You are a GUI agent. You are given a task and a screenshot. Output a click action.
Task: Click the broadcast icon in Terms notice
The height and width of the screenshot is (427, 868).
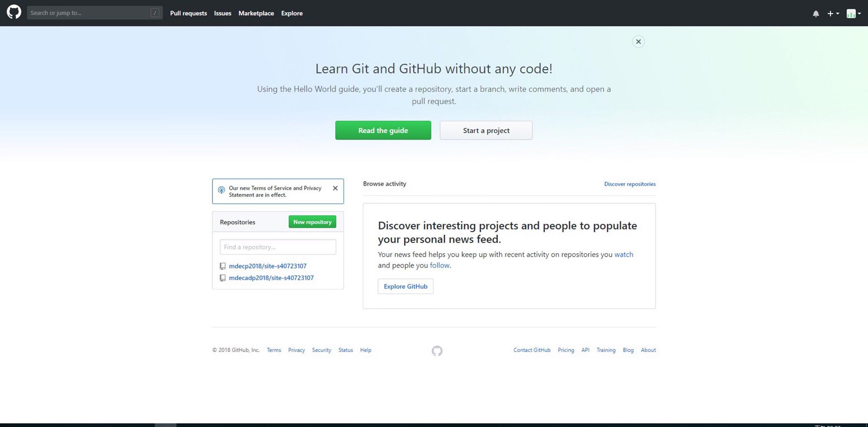pos(221,190)
